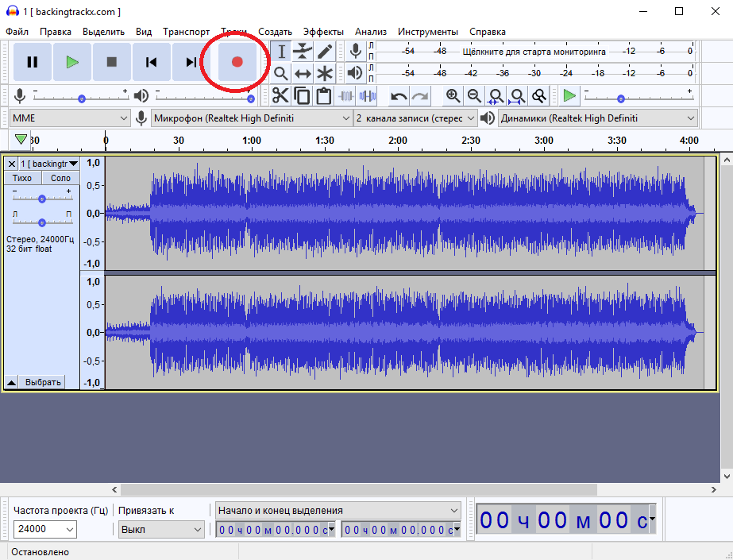Image resolution: width=733 pixels, height=560 pixels.
Task: Undo the last action
Action: click(x=399, y=96)
